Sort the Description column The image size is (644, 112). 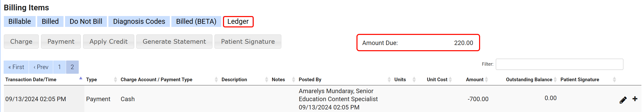click(x=266, y=80)
